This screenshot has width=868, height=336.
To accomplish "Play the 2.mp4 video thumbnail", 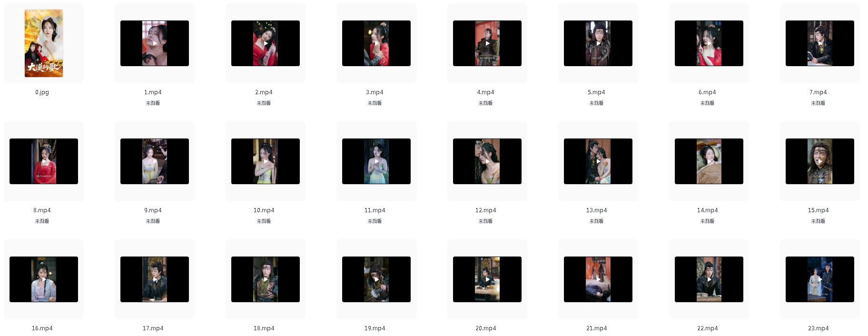I will pos(266,43).
